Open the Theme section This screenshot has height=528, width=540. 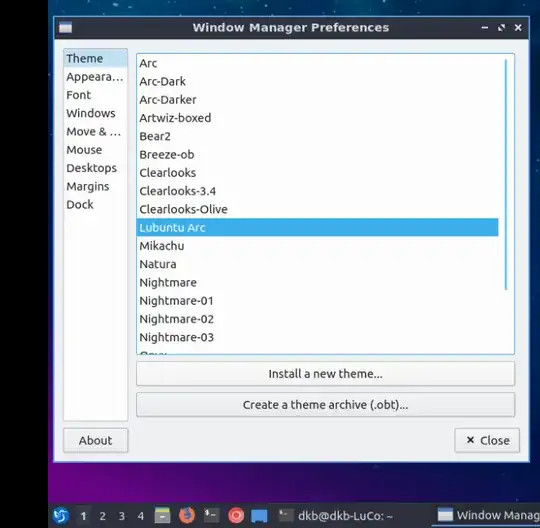pyautogui.click(x=95, y=59)
